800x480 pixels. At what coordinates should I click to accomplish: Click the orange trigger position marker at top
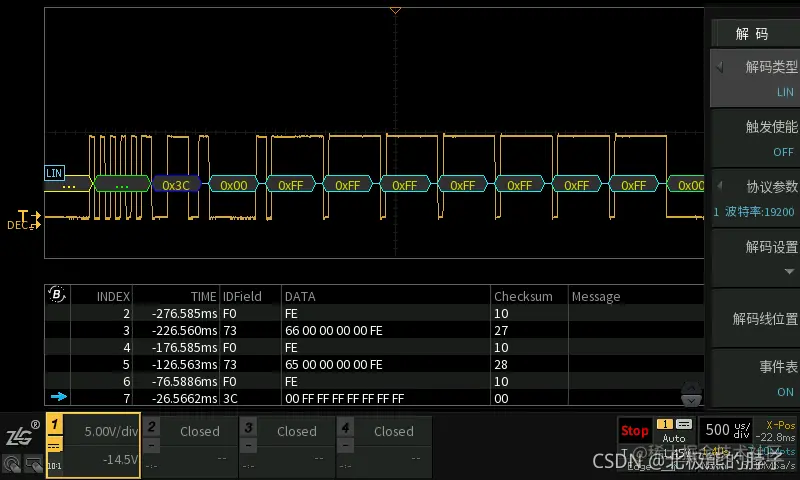pos(395,10)
